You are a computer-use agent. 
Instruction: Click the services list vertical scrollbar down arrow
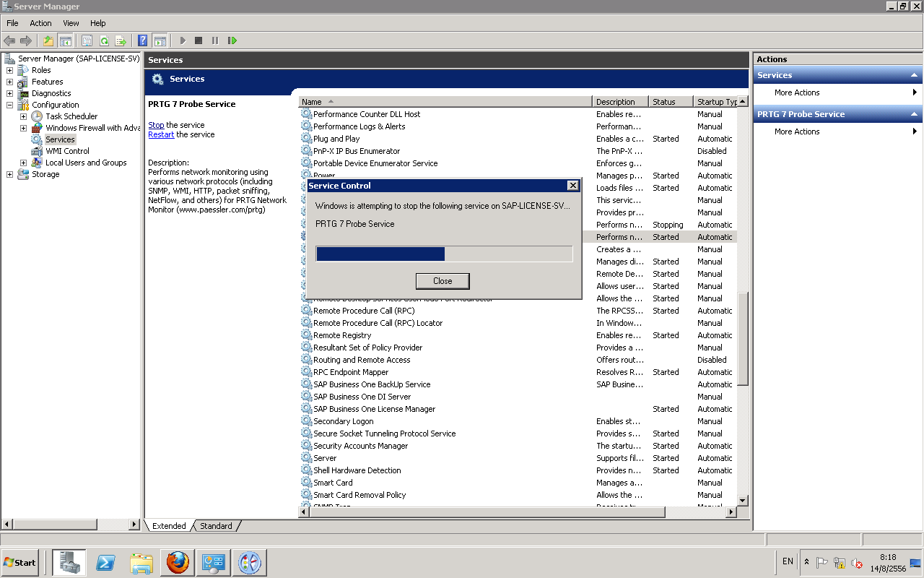(742, 500)
